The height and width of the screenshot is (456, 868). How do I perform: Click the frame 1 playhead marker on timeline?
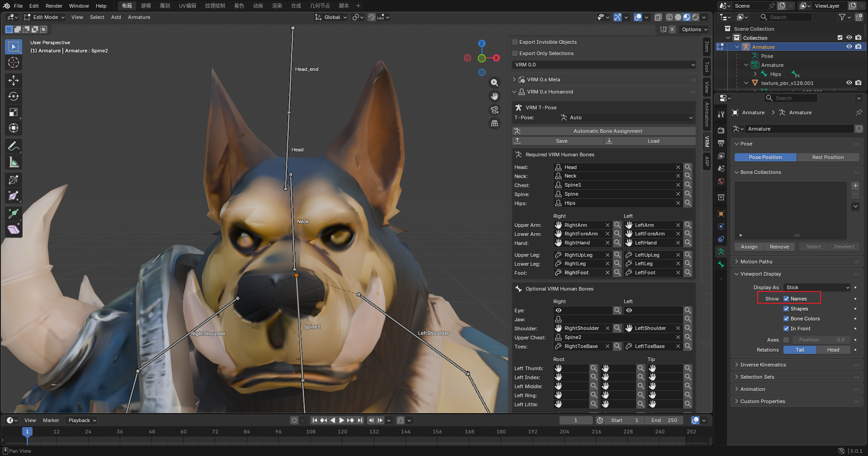[x=27, y=432]
